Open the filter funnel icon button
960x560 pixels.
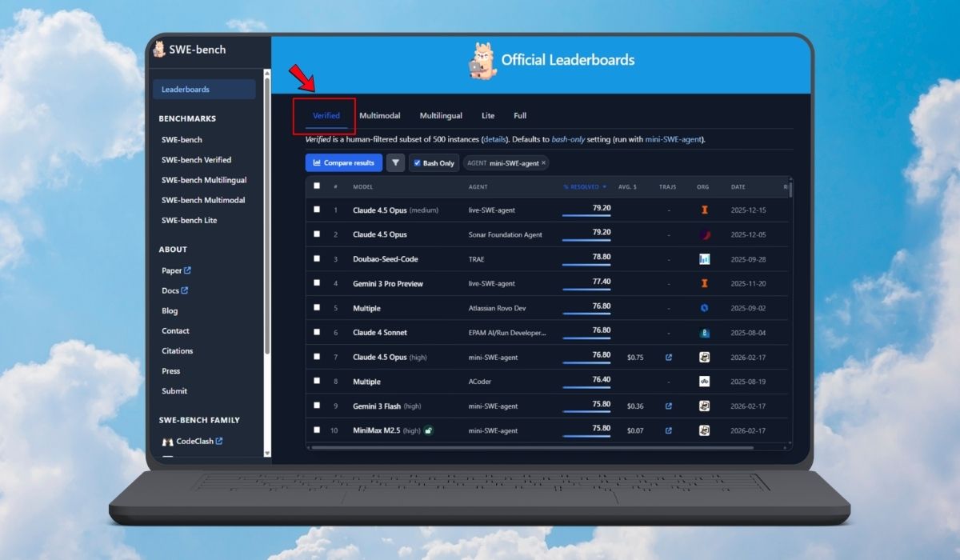point(395,162)
